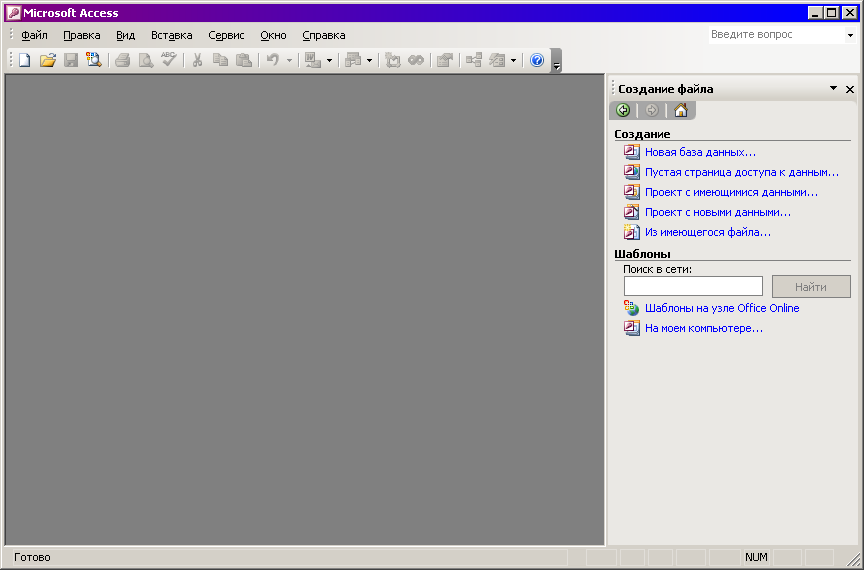Go back with the green arrow in task pane
This screenshot has height=570, width=864.
point(623,110)
